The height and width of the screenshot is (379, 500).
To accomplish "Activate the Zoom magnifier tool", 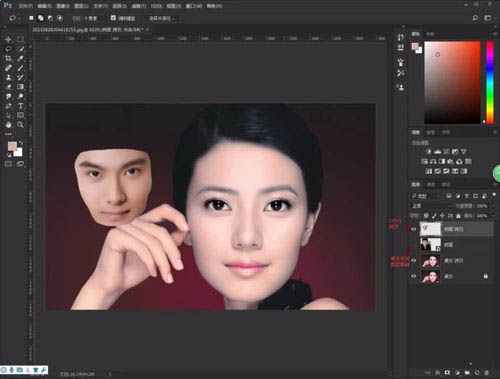I will pos(20,125).
